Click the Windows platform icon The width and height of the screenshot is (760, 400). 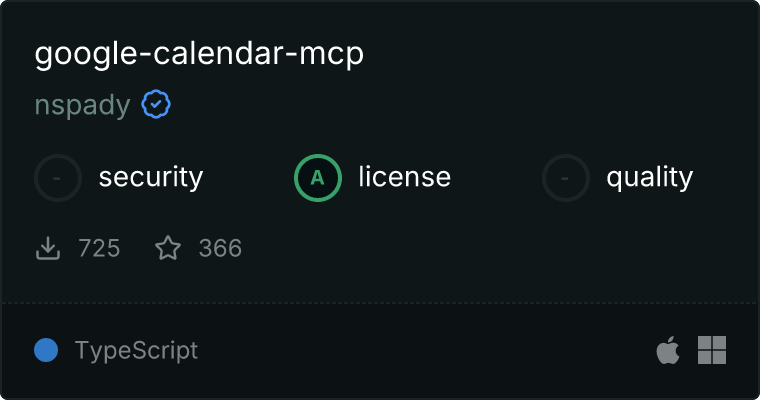click(x=712, y=350)
